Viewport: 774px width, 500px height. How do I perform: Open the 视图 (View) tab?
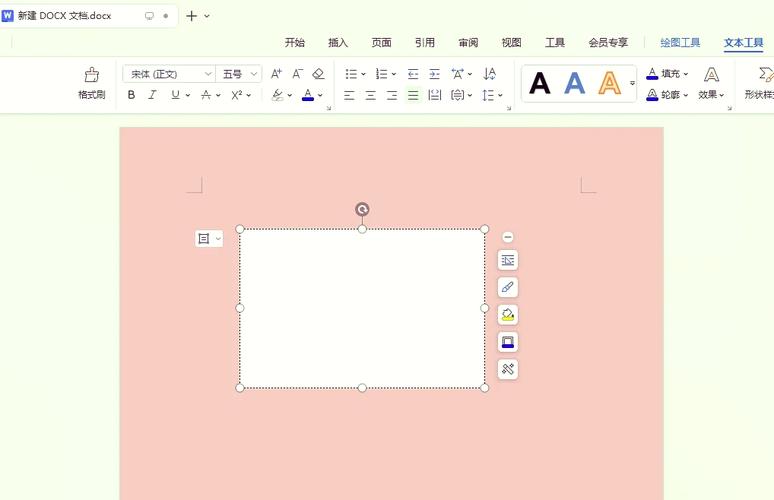click(x=511, y=43)
